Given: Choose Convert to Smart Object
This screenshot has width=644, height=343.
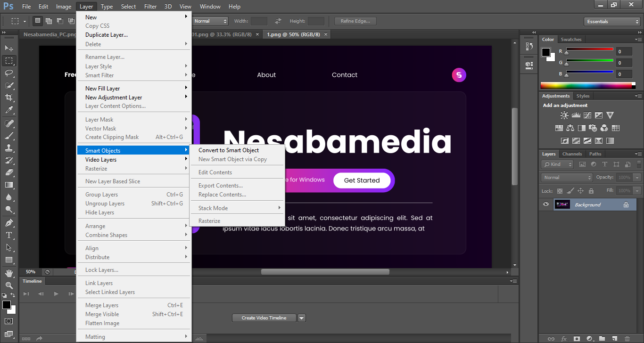Looking at the screenshot, I should (229, 150).
